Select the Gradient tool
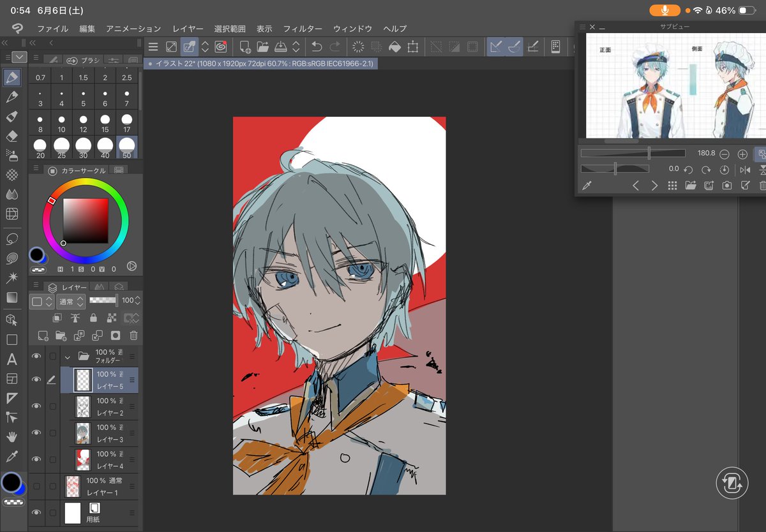 coord(12,297)
